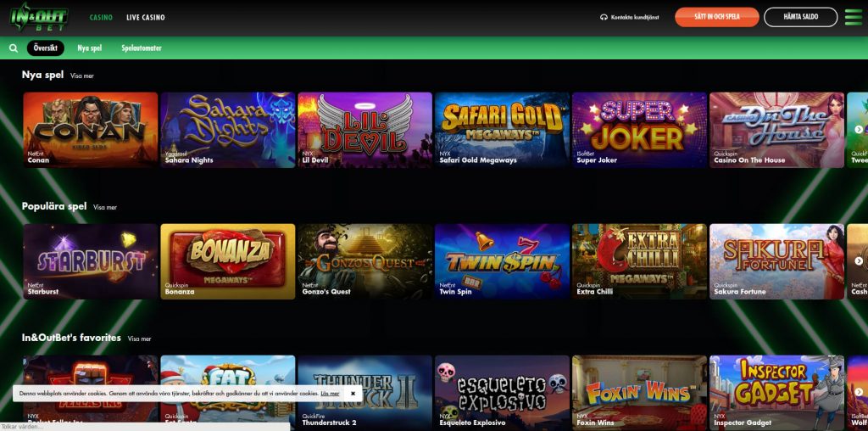The height and width of the screenshot is (431, 868).
Task: Open the Sahara Nights game thumbnail
Action: 228,130
